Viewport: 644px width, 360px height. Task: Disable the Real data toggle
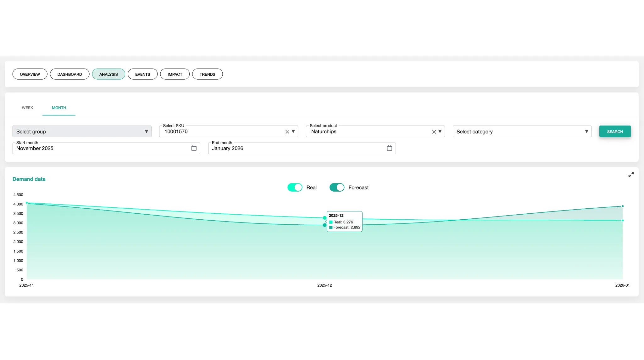point(294,187)
